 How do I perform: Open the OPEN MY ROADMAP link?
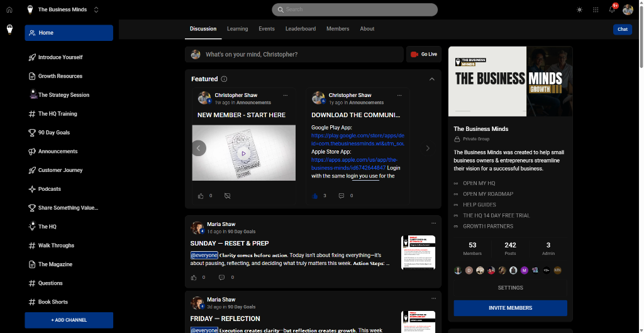(488, 194)
